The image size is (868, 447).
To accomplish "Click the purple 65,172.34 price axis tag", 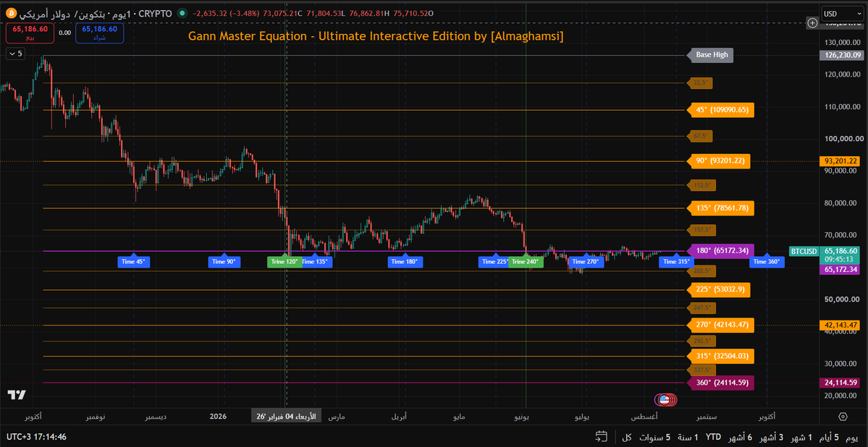I will tap(841, 270).
